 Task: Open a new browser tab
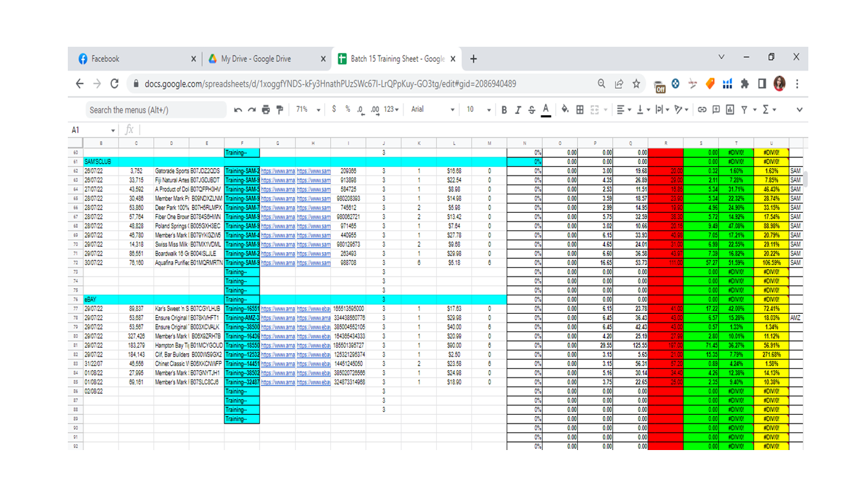coord(473,59)
